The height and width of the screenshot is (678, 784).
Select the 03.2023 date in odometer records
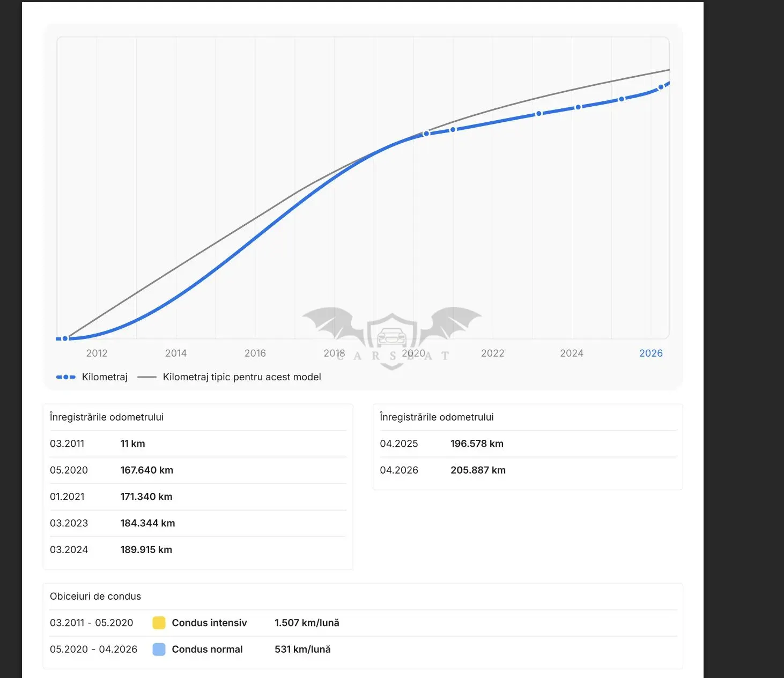(x=69, y=524)
